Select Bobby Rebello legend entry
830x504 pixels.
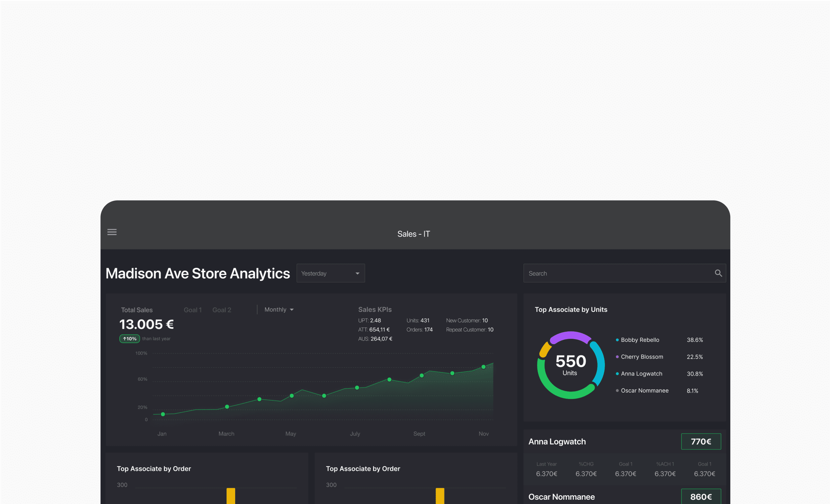tap(637, 340)
